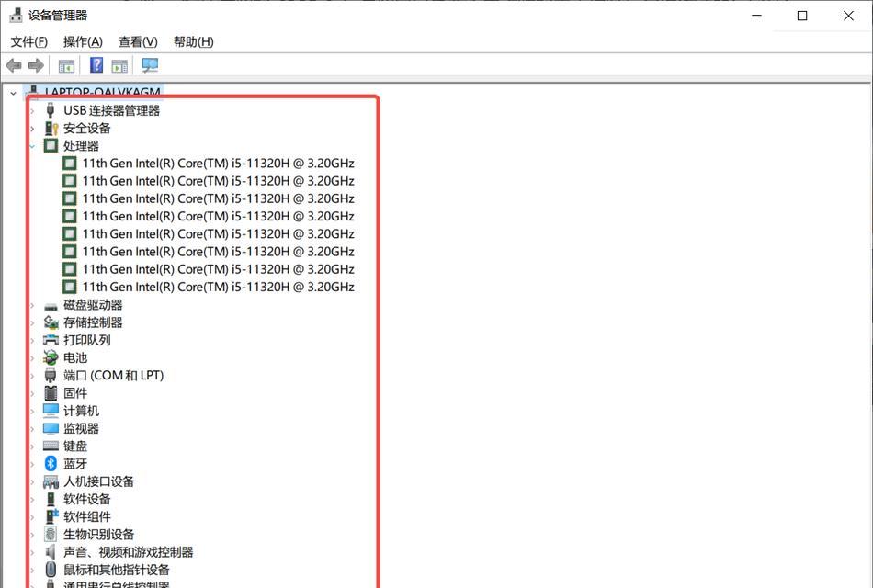Select the 端口 (COM 和 LPT) label
The height and width of the screenshot is (588, 873).
click(x=114, y=375)
